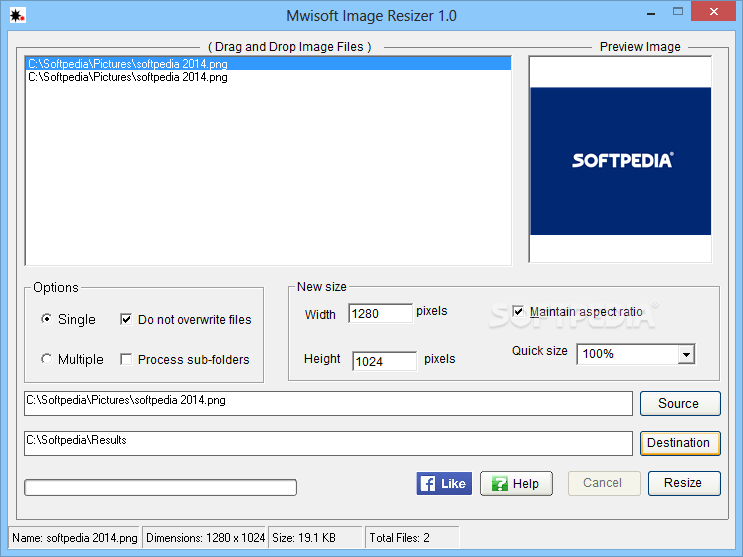Click the destination path C:\Softpedia\Results field
Screen dimensions: 743x557
328,443
